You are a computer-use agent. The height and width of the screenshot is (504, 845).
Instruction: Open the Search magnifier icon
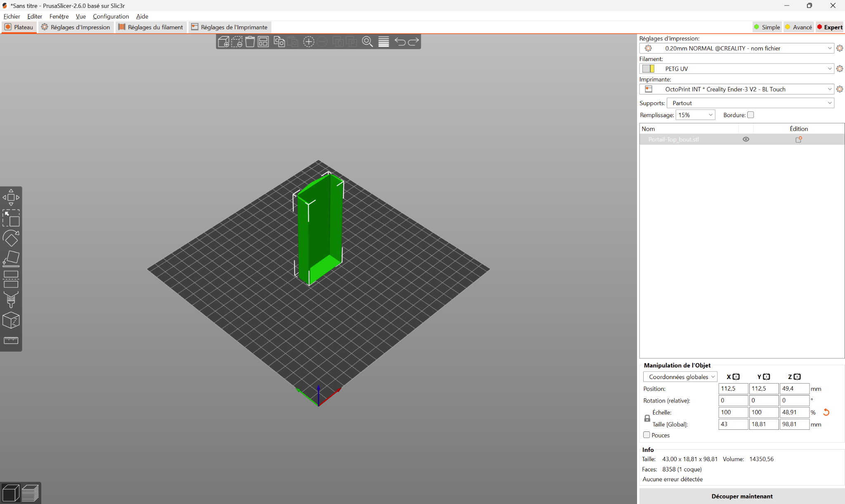point(367,42)
